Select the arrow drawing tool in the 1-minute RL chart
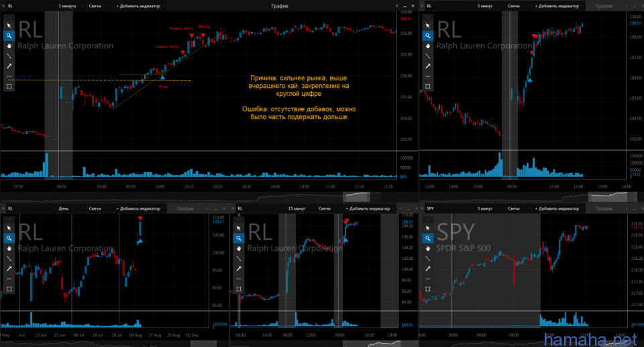Image resolution: width=644 pixels, height=347 pixels. 9,66
